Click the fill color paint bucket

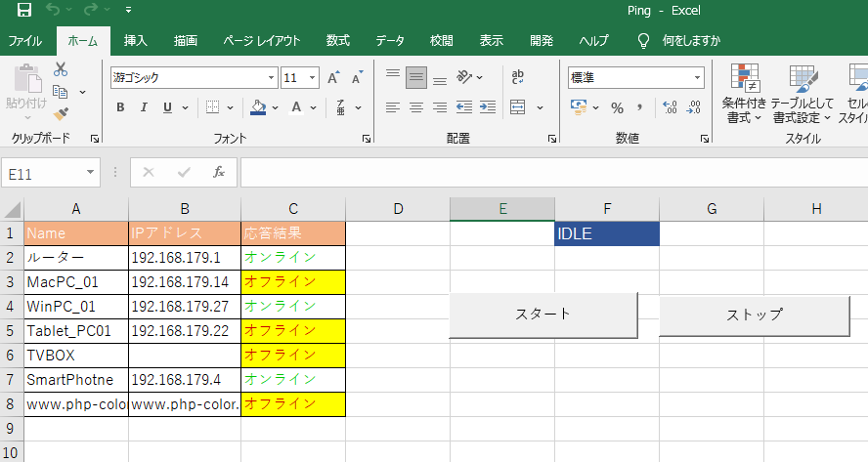point(258,107)
